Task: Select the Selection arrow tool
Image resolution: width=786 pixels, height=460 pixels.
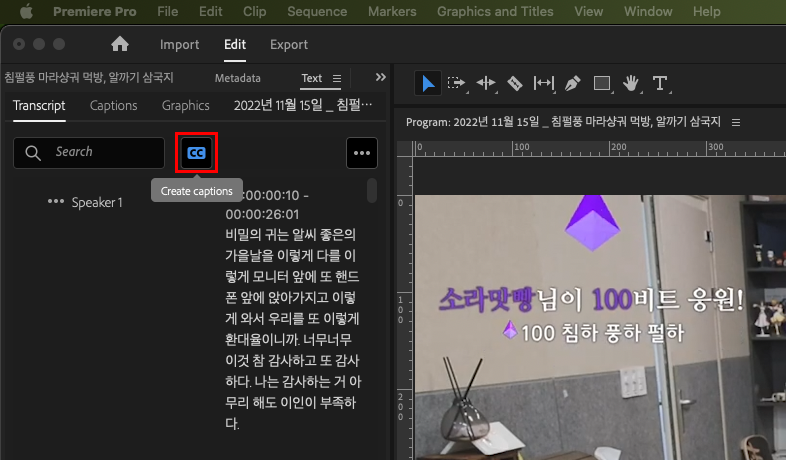Action: (428, 83)
